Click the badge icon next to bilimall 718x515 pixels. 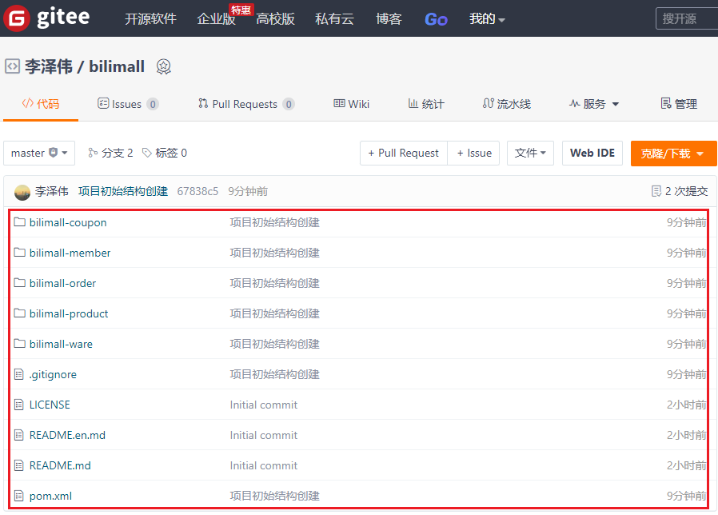coord(163,67)
